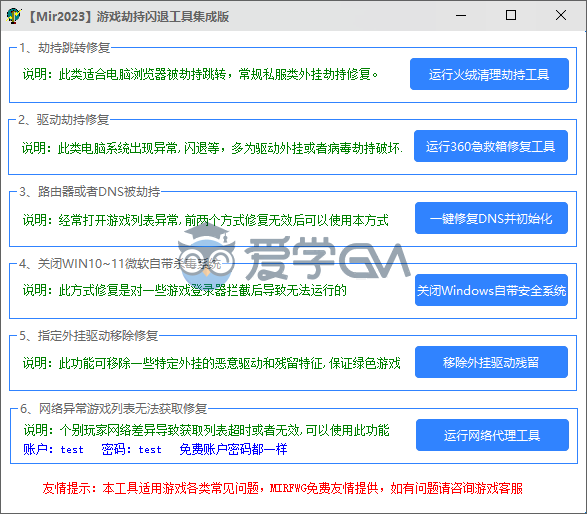
Task: Click 一键修复DNS并初始化 button
Action: coord(491,218)
